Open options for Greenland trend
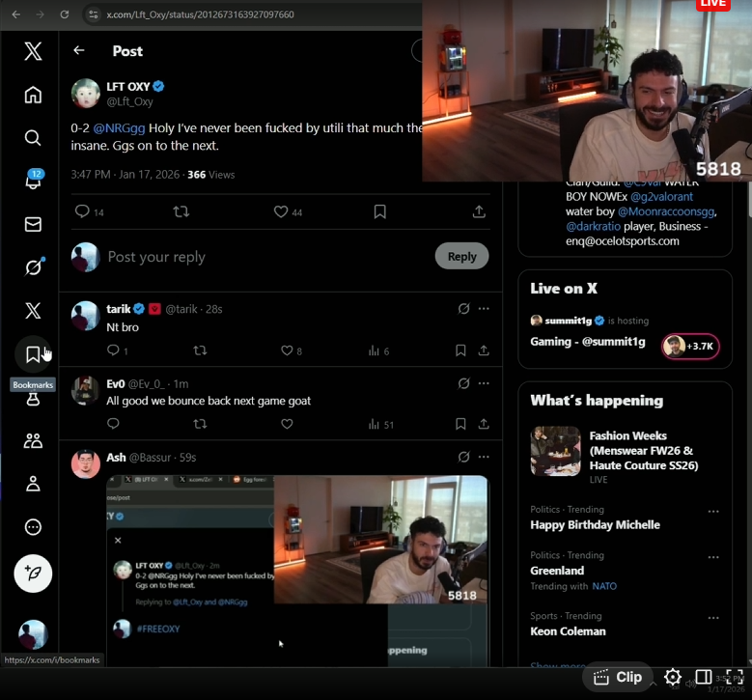The height and width of the screenshot is (700, 752). (x=713, y=557)
